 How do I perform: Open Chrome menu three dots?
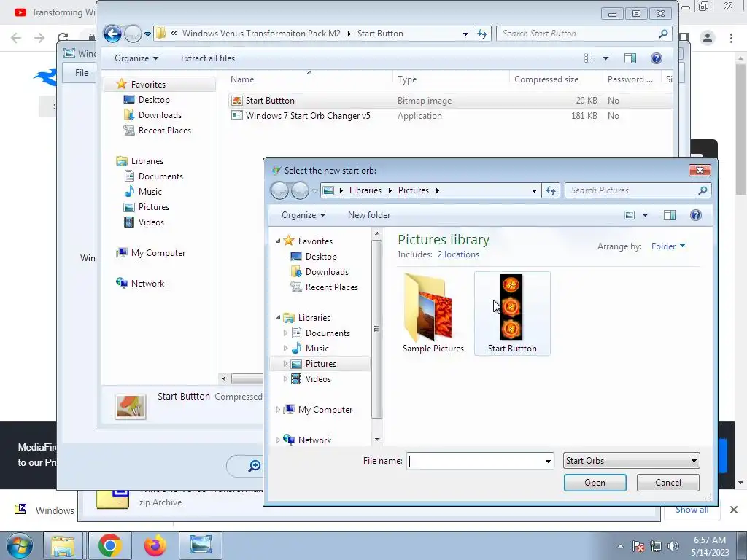pos(731,38)
